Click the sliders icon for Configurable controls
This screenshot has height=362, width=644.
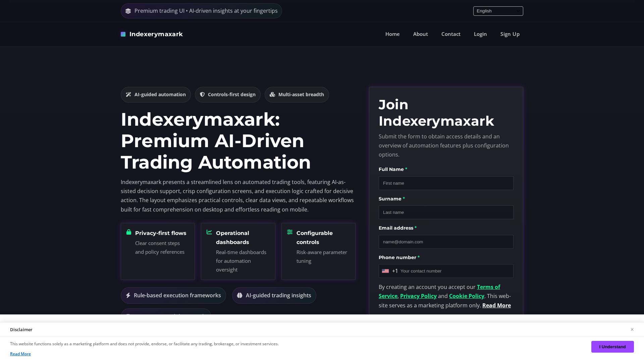[290, 232]
